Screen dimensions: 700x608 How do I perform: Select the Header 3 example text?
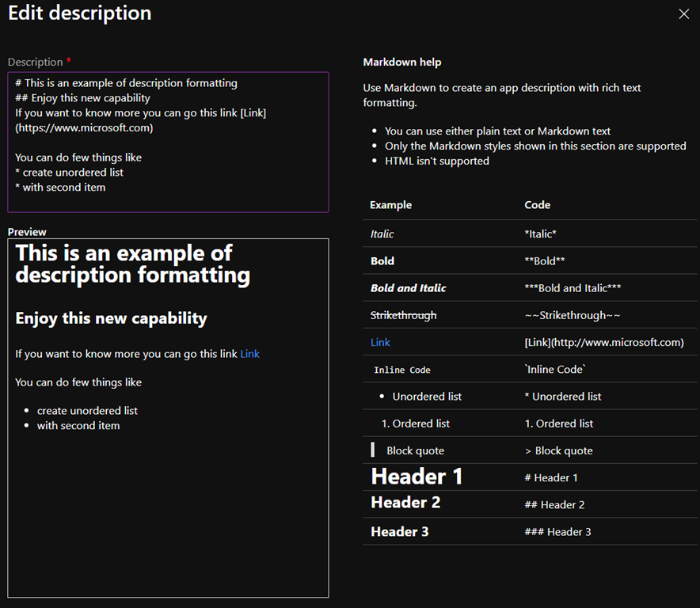click(x=399, y=531)
